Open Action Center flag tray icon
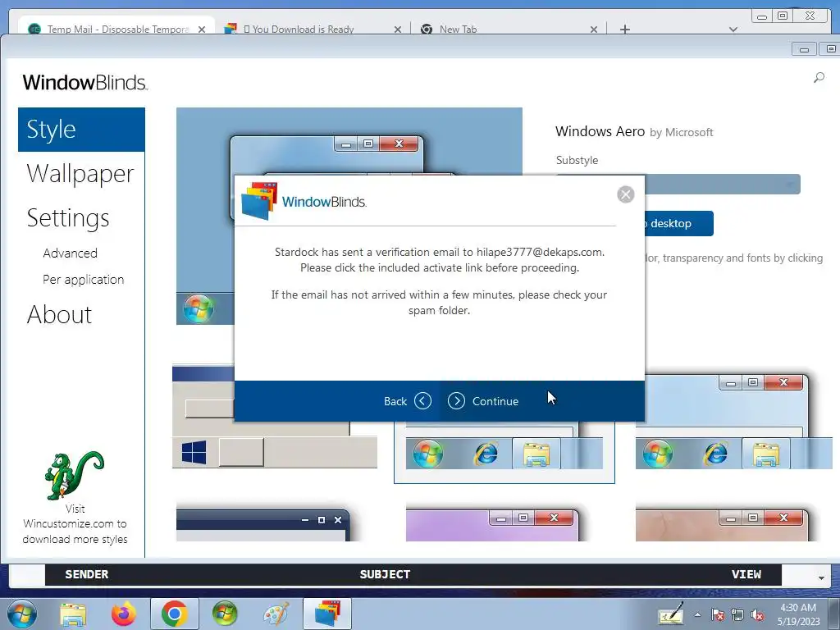840x630 pixels. coord(718,614)
